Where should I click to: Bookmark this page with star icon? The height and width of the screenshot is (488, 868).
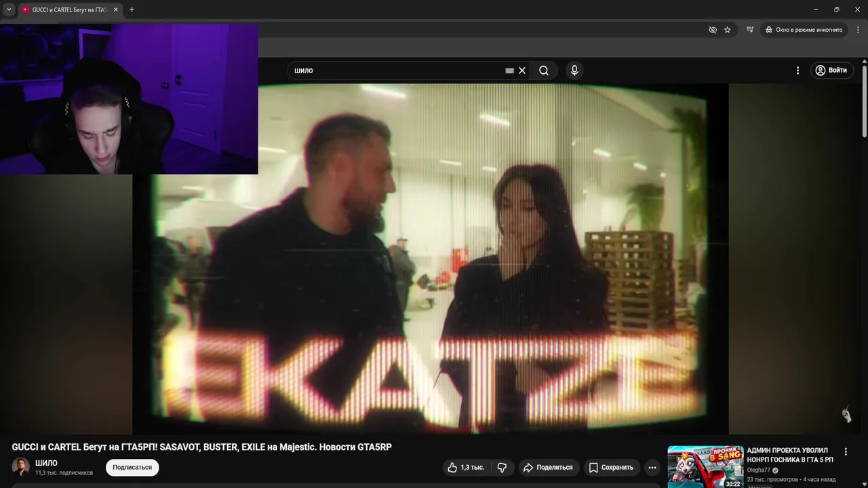coord(728,30)
